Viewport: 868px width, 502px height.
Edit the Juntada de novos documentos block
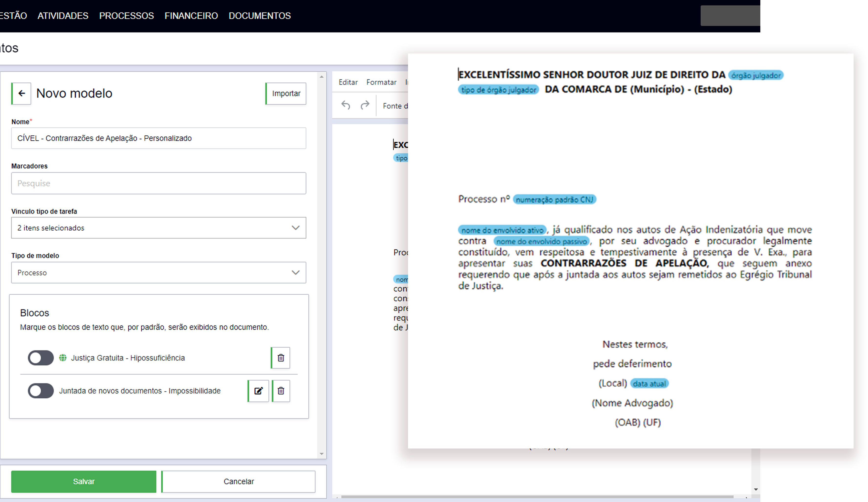(x=258, y=391)
